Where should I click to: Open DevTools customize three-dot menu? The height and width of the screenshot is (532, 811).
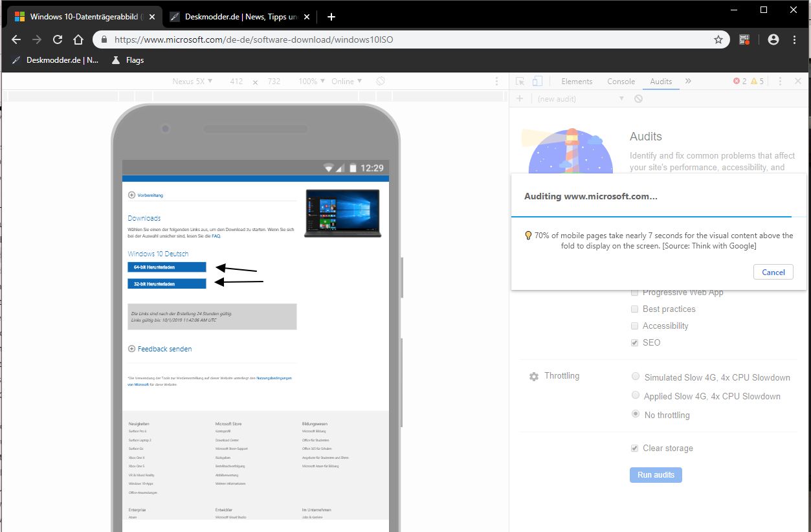point(781,82)
